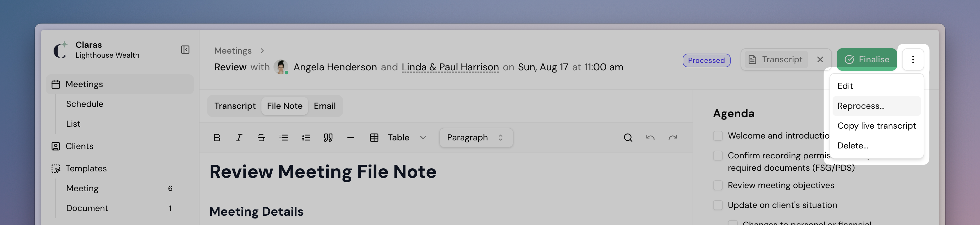Check Confirm recording permission agenda item
The width and height of the screenshot is (980, 225).
point(718,156)
